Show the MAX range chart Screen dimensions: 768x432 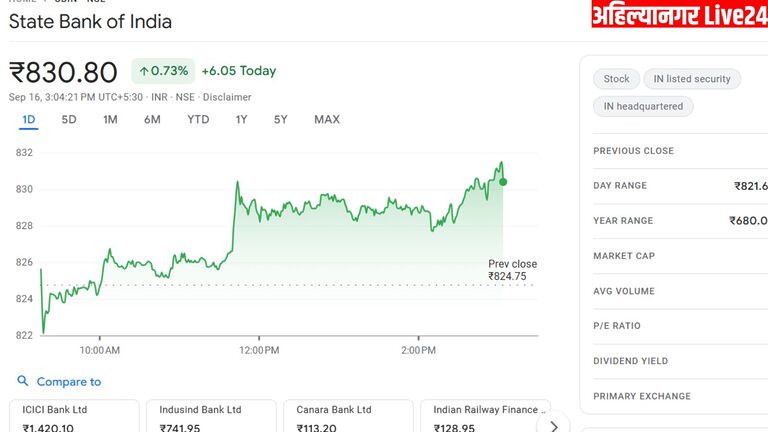[327, 120]
